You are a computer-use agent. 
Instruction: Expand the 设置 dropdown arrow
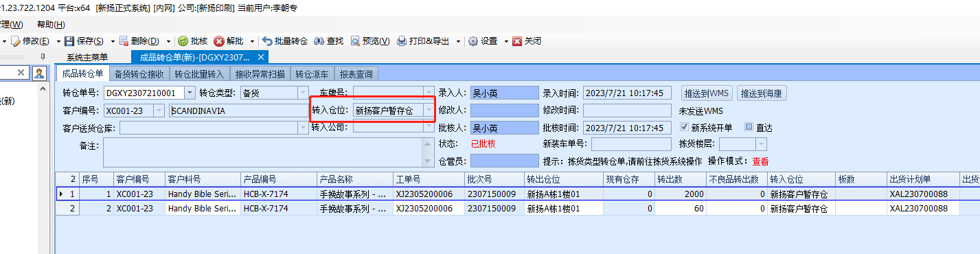coord(506,41)
